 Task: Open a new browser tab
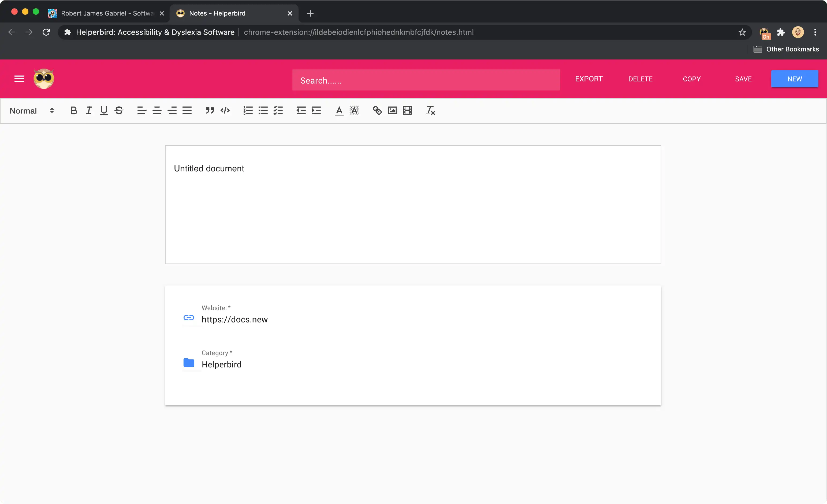[310, 13]
